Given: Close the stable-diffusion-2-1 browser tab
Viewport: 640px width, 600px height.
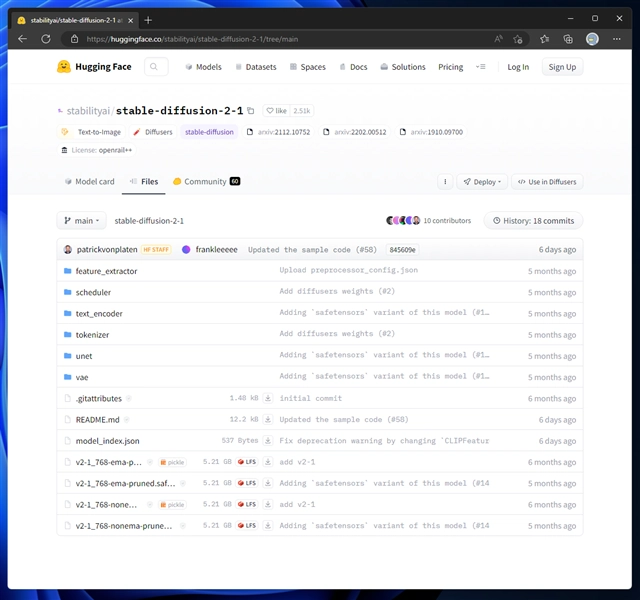Looking at the screenshot, I should (x=131, y=20).
